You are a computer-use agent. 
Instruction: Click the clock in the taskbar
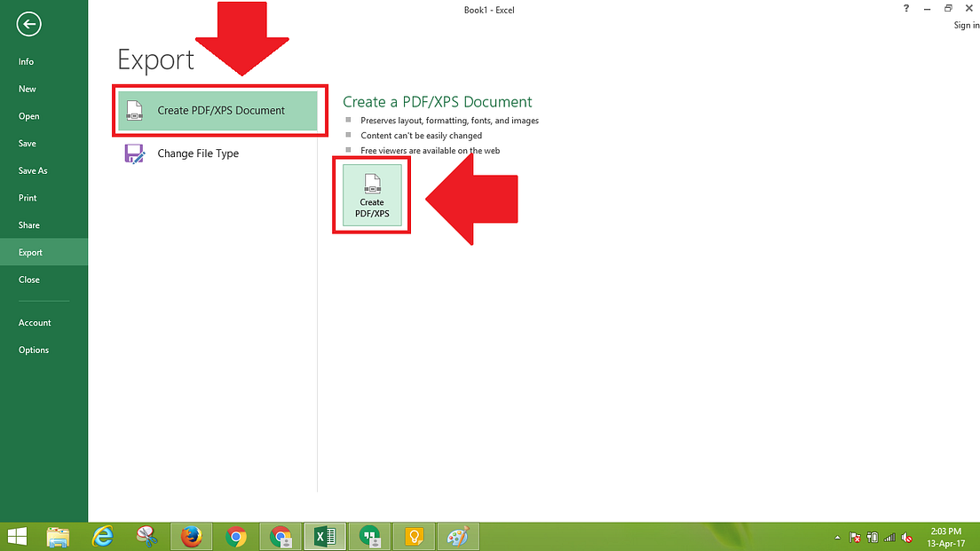947,537
